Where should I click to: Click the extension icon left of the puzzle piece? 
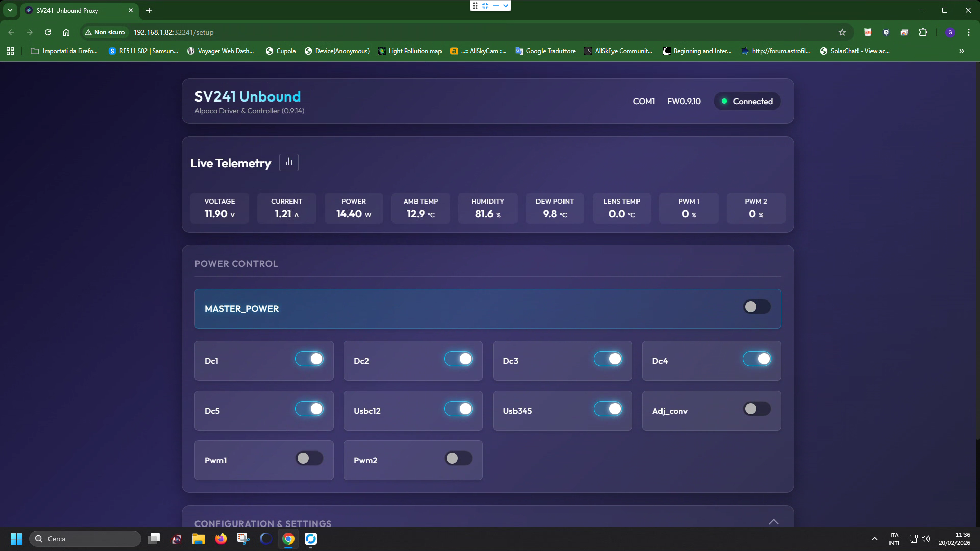tap(904, 32)
